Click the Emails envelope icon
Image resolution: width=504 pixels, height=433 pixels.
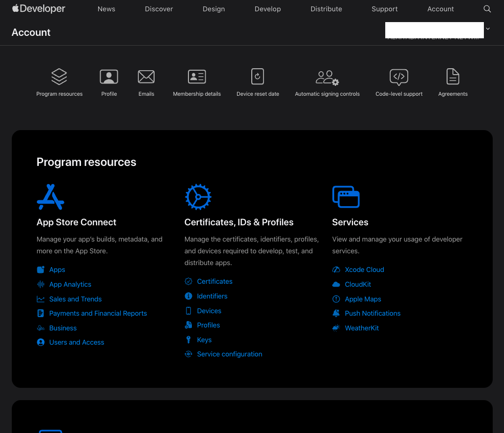coord(146,77)
